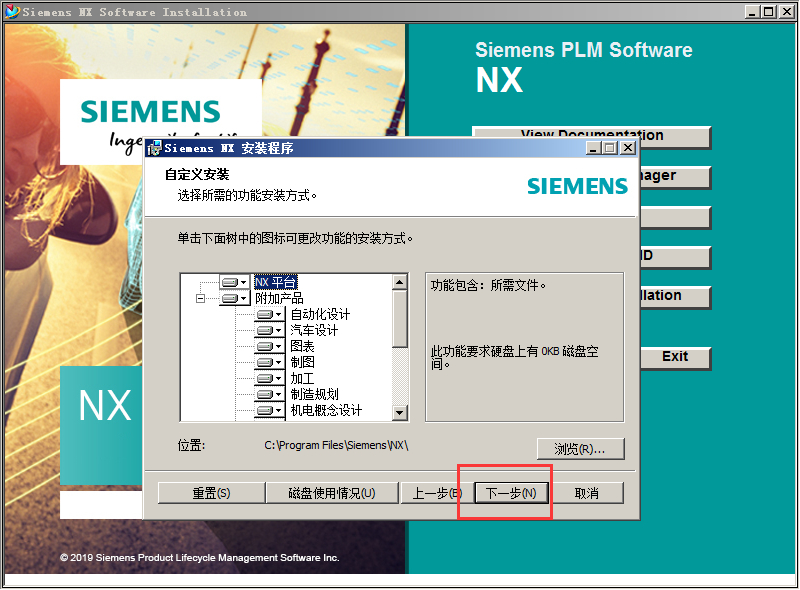Cancel the installer with 取消
The width and height of the screenshot is (800, 590).
(x=587, y=493)
